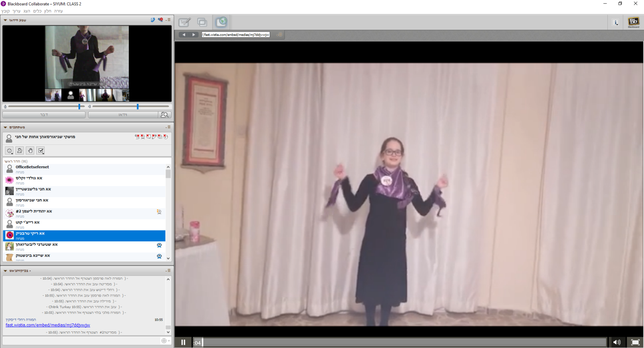The image size is (644, 348).
Task: Open the information menu icon
Action: click(x=615, y=22)
